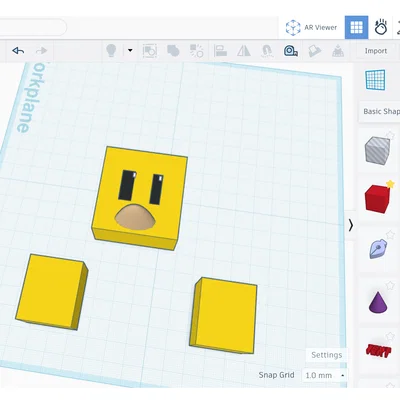This screenshot has width=400, height=400.
Task: Pick the Scribble shape
Action: pos(377,248)
